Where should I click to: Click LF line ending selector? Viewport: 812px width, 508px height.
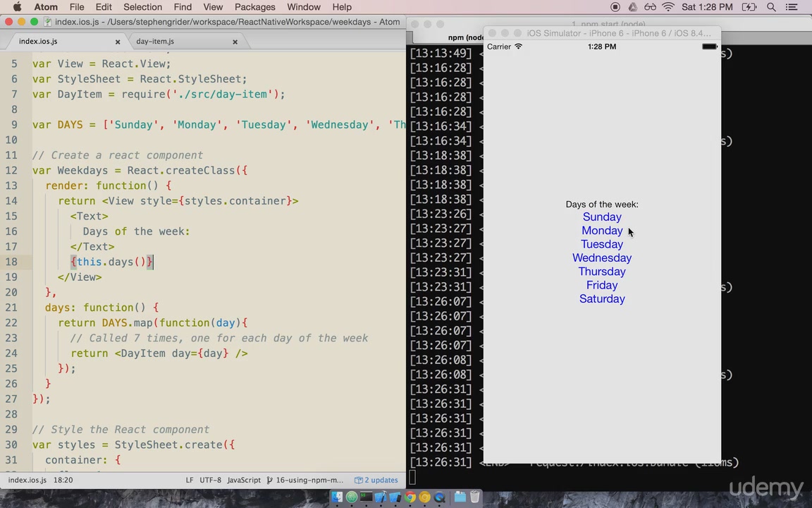190,480
